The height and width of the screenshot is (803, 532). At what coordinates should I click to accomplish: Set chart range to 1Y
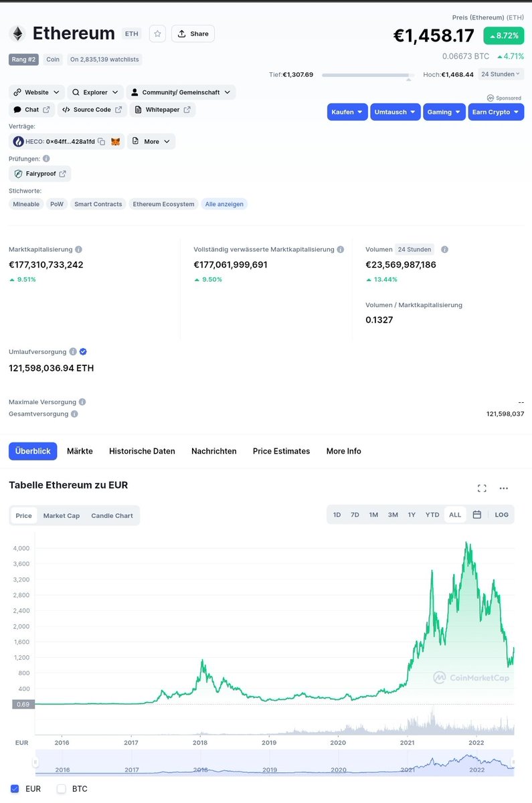click(412, 515)
